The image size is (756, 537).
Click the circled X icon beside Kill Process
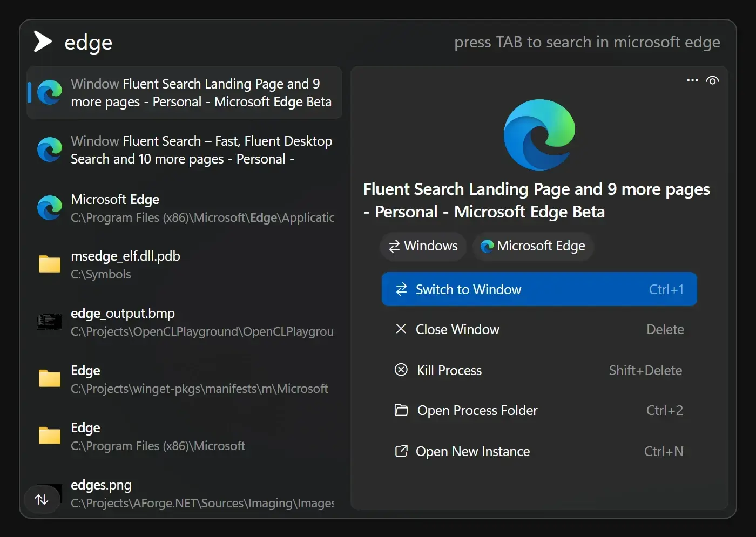[401, 370]
